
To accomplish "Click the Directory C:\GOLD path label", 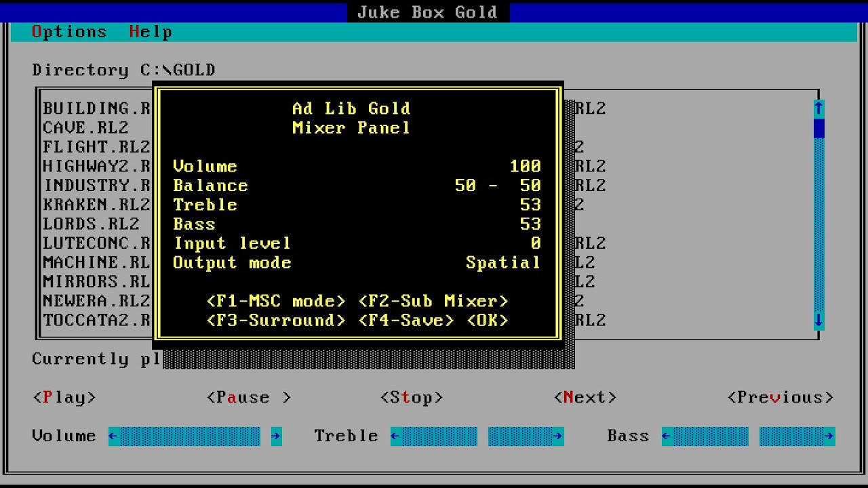I will tap(123, 70).
